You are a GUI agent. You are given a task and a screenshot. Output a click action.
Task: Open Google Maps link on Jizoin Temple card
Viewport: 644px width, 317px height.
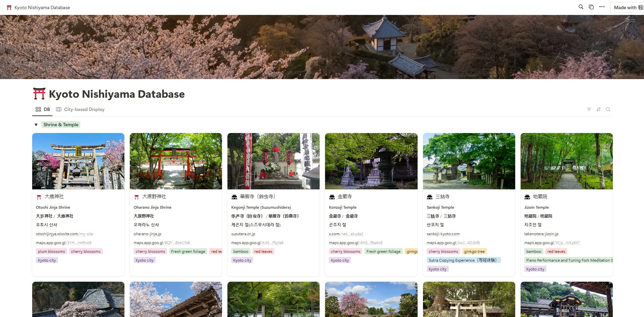[x=552, y=243]
